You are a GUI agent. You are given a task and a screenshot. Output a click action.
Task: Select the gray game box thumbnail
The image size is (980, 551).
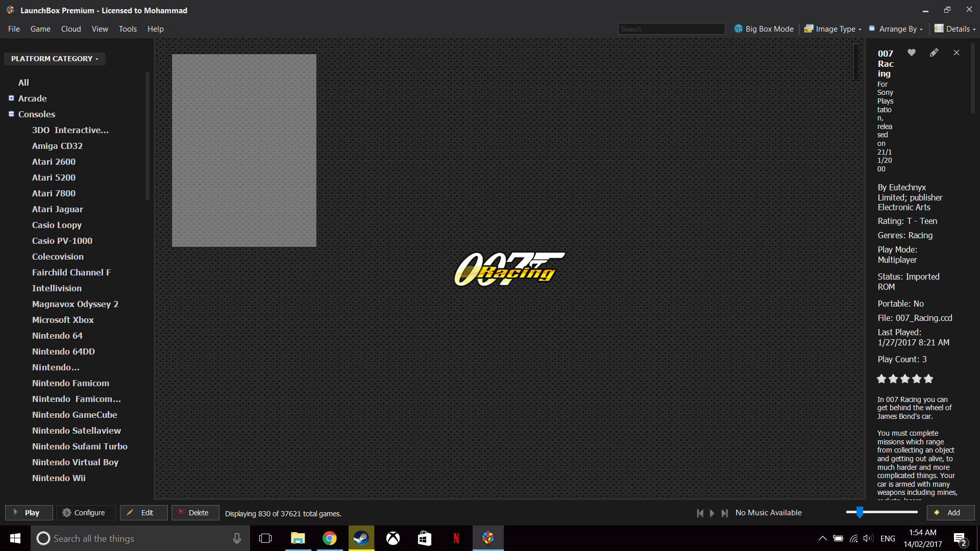[244, 151]
